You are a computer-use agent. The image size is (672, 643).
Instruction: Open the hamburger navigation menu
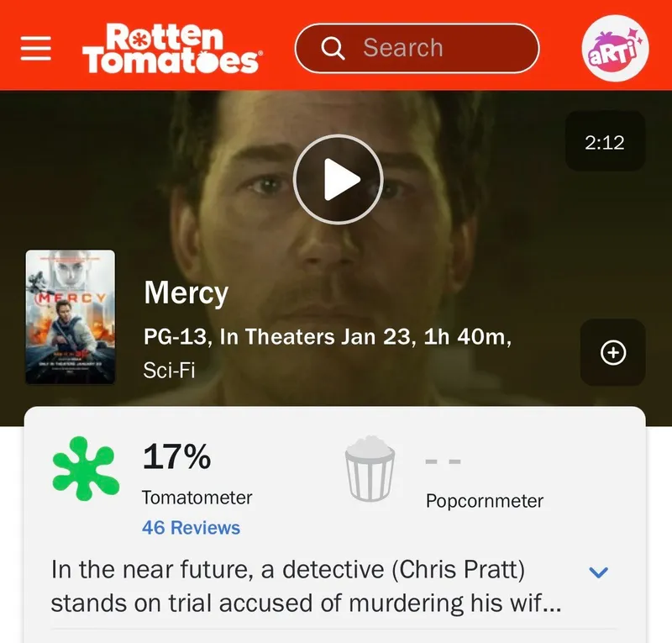(36, 48)
